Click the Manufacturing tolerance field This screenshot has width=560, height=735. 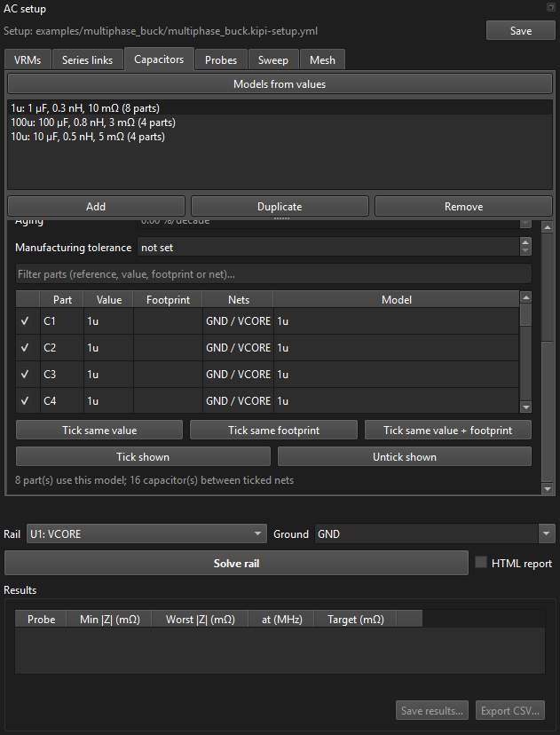(328, 247)
